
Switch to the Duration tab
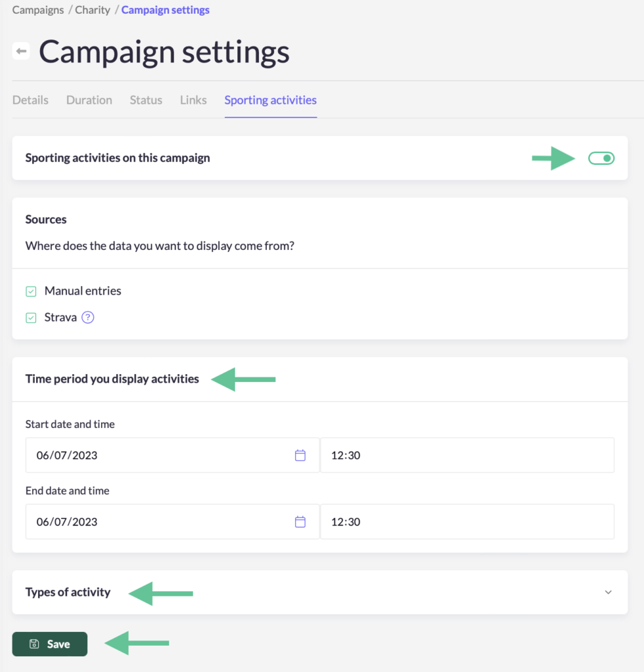89,100
